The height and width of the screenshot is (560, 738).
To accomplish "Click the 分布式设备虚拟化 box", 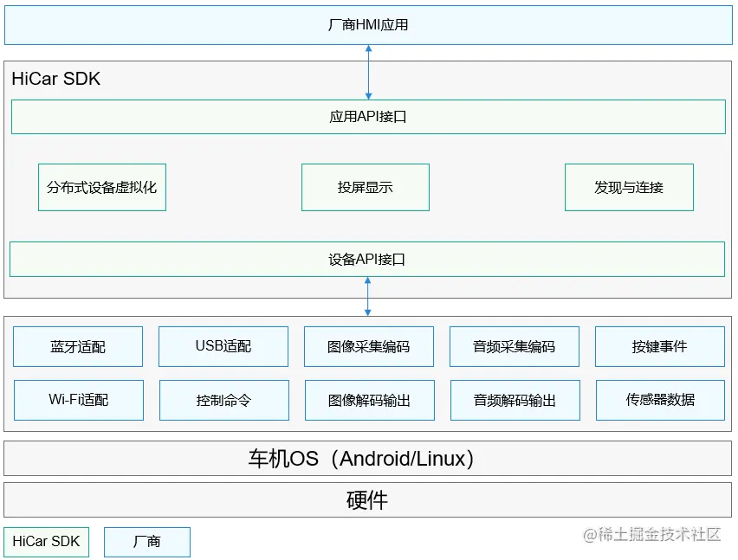I will tap(102, 187).
